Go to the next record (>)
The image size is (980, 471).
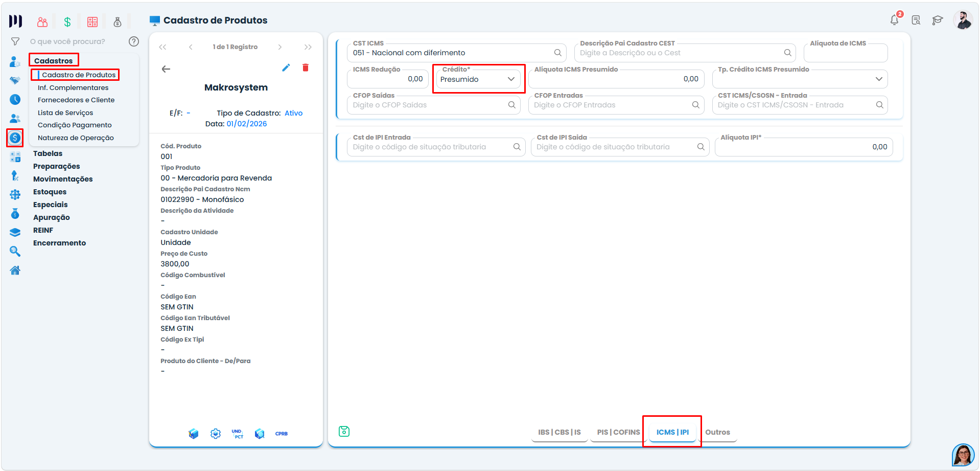[279, 47]
